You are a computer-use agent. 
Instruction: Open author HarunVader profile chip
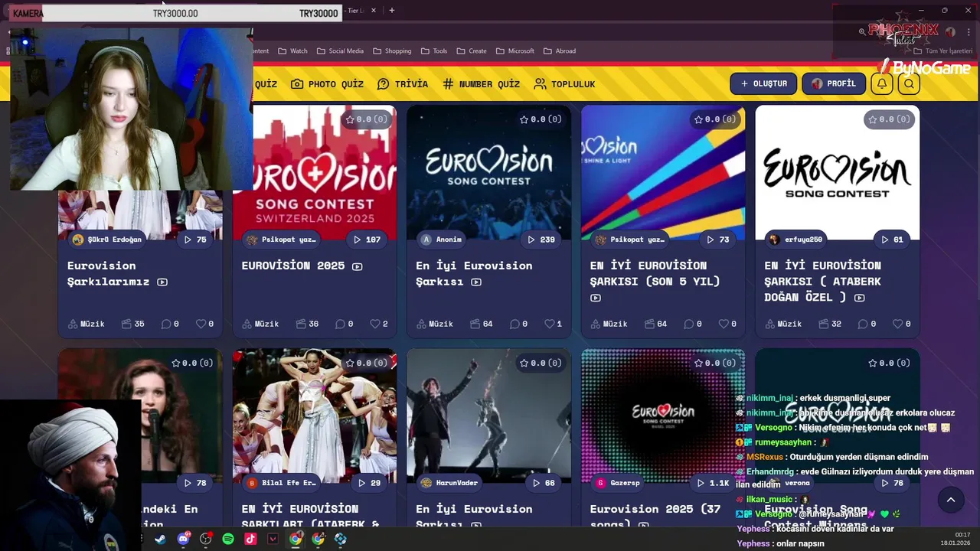(x=450, y=483)
